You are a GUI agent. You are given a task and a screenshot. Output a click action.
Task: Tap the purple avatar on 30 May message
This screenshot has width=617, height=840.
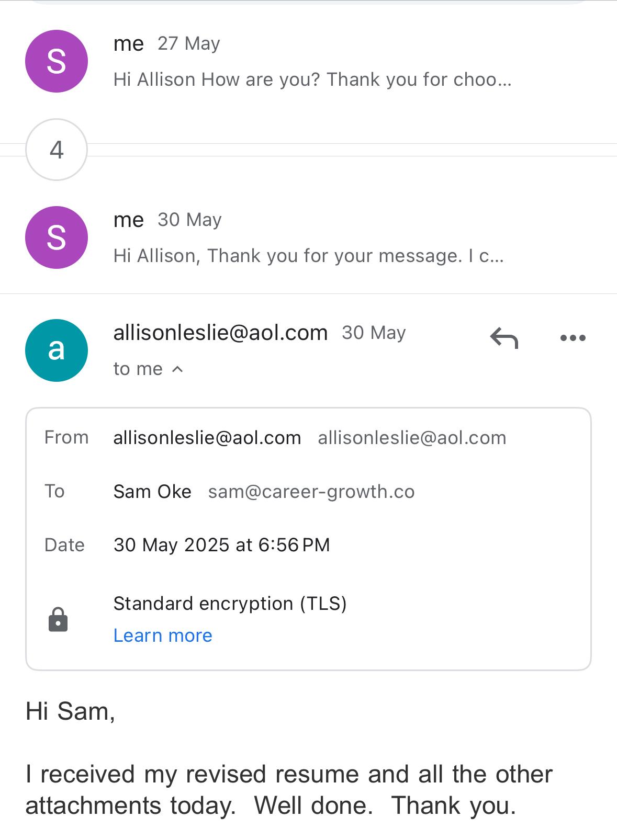57,237
